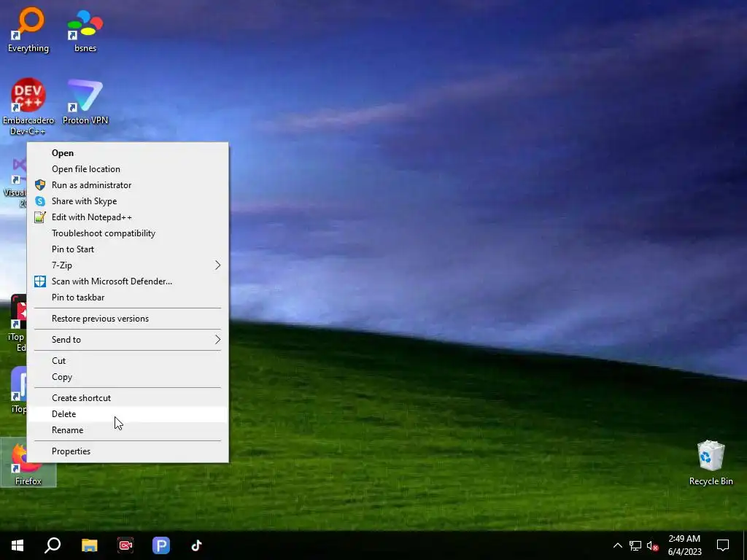Select Restore previous versions

(128, 319)
